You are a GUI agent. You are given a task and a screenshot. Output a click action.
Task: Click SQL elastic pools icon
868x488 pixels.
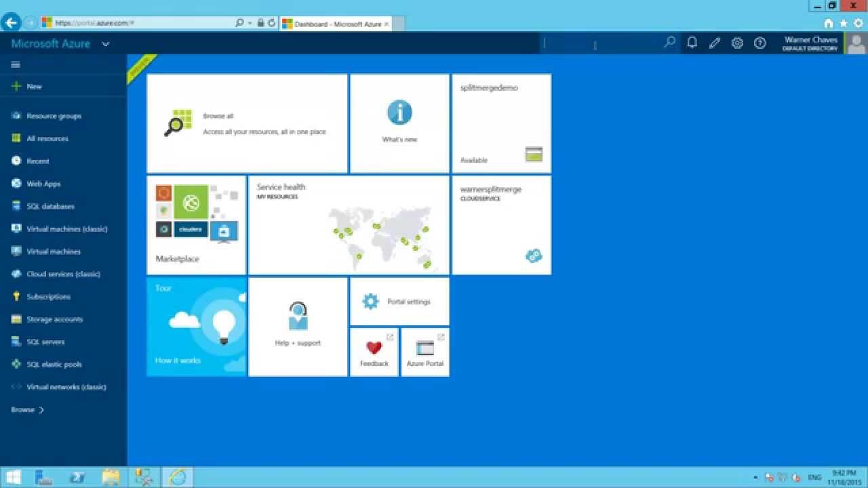[16, 364]
